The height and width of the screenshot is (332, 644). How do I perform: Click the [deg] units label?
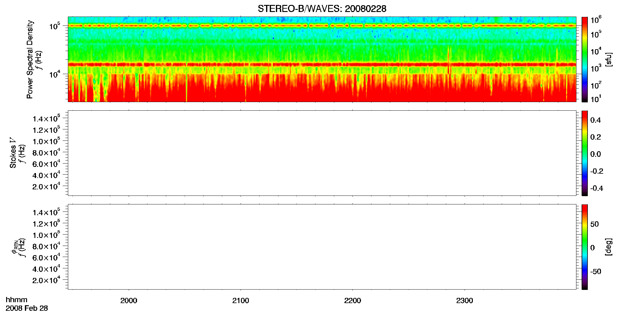(x=609, y=247)
